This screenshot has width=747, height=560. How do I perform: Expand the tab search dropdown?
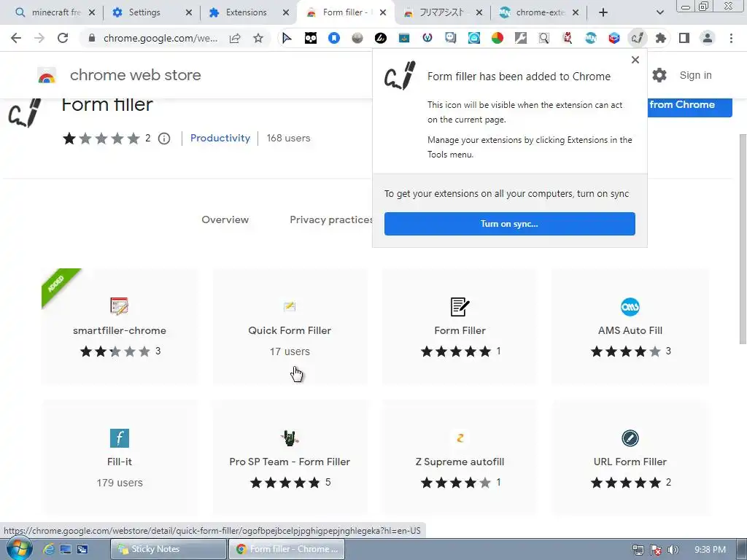coord(659,12)
